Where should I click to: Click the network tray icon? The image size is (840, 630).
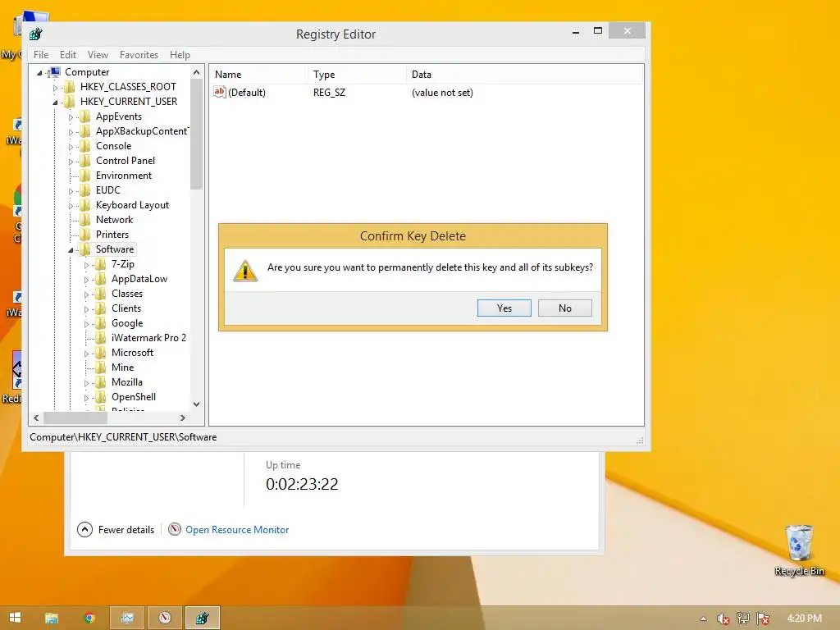point(743,619)
